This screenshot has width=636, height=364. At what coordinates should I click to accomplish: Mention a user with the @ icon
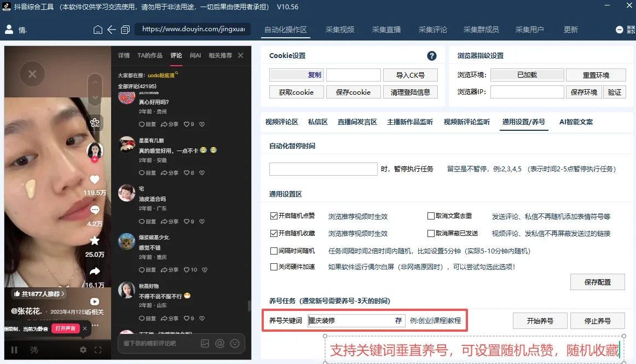click(220, 343)
